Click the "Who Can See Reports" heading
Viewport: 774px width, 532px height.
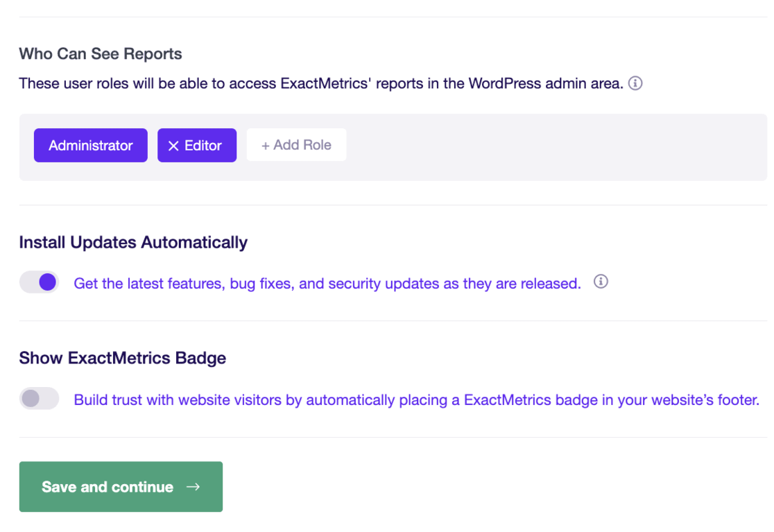(x=101, y=54)
